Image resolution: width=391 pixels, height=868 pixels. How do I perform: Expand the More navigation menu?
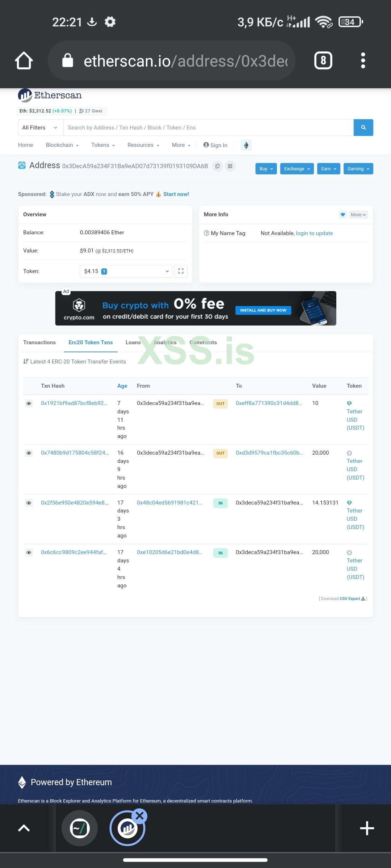point(181,145)
